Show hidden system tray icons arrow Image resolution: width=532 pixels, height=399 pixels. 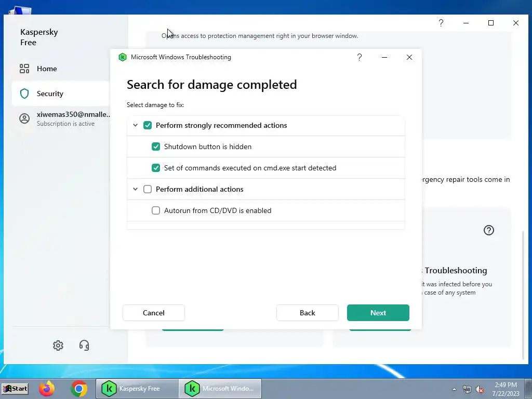point(454,390)
